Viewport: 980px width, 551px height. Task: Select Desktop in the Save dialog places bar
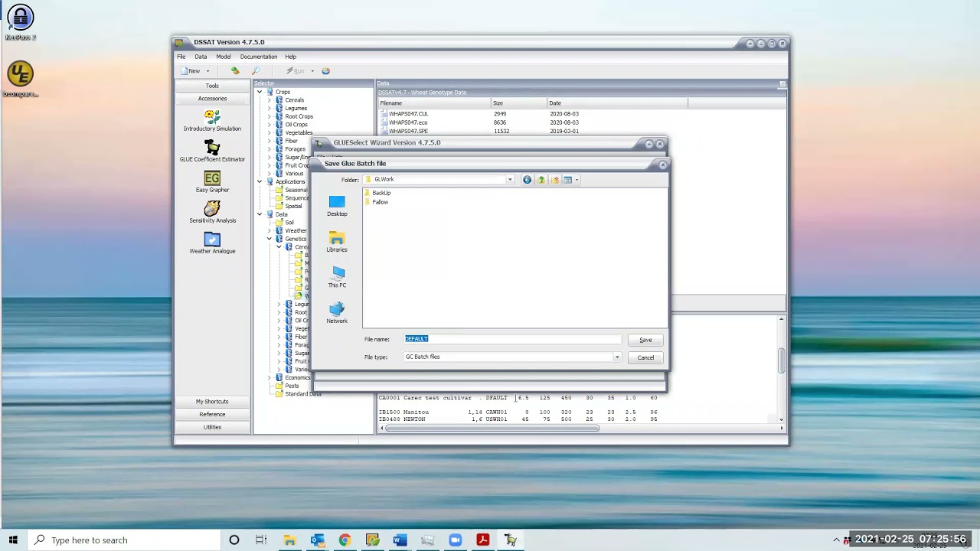[x=337, y=206]
